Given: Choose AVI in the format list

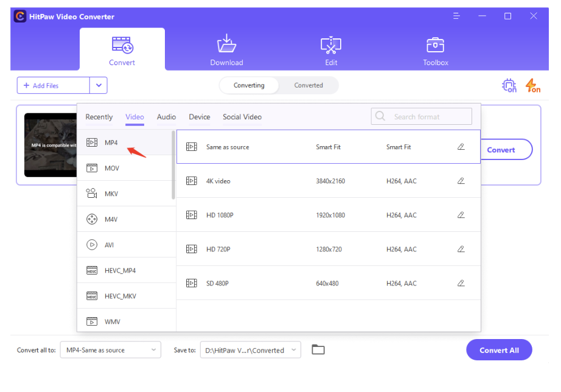Looking at the screenshot, I should [x=127, y=245].
